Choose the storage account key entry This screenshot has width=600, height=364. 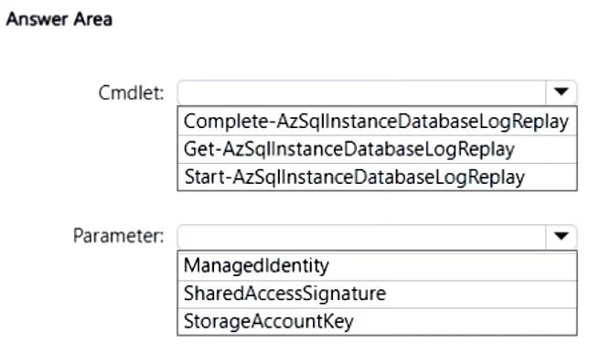pyautogui.click(x=378, y=322)
